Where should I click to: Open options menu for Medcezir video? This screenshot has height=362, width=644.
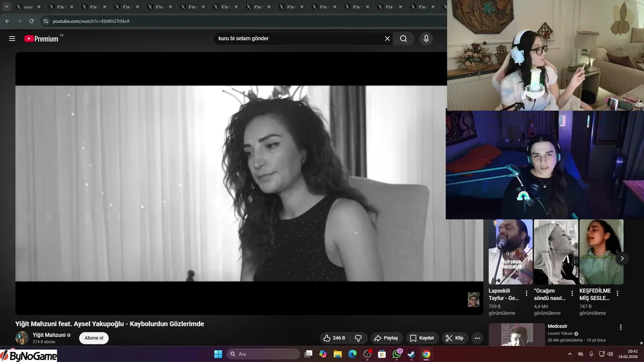pyautogui.click(x=620, y=327)
